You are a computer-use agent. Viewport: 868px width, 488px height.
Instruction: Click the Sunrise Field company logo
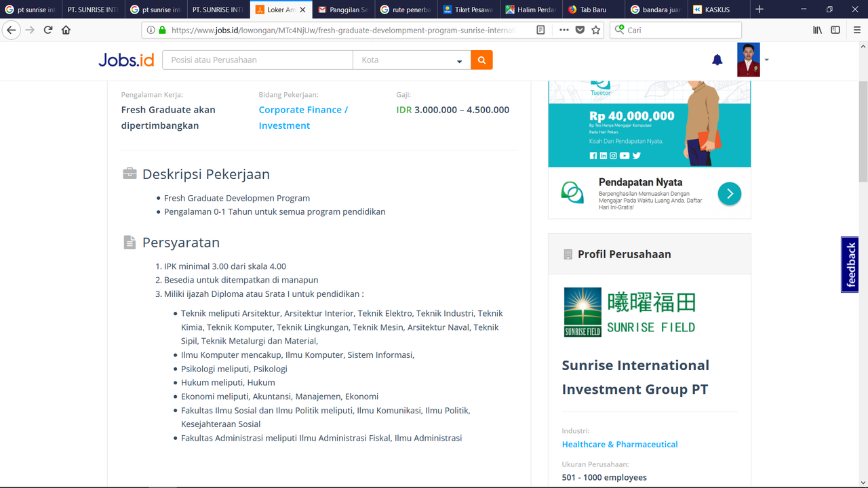pos(630,312)
